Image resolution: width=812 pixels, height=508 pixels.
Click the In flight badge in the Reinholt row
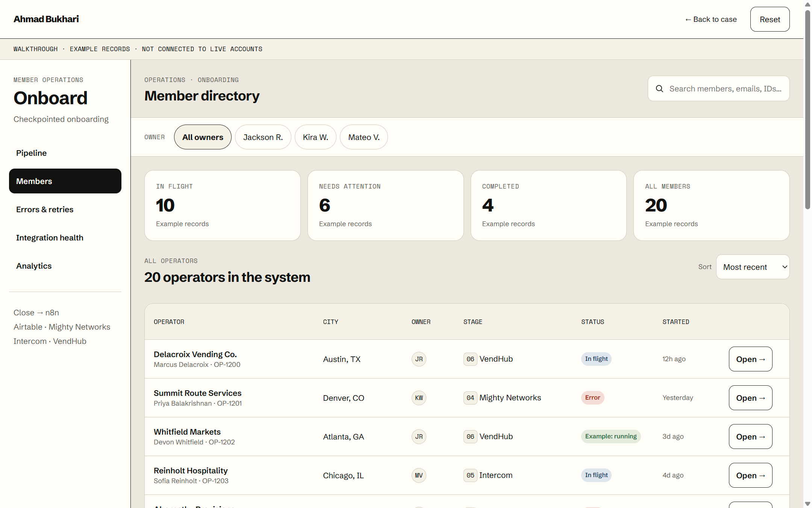(596, 475)
